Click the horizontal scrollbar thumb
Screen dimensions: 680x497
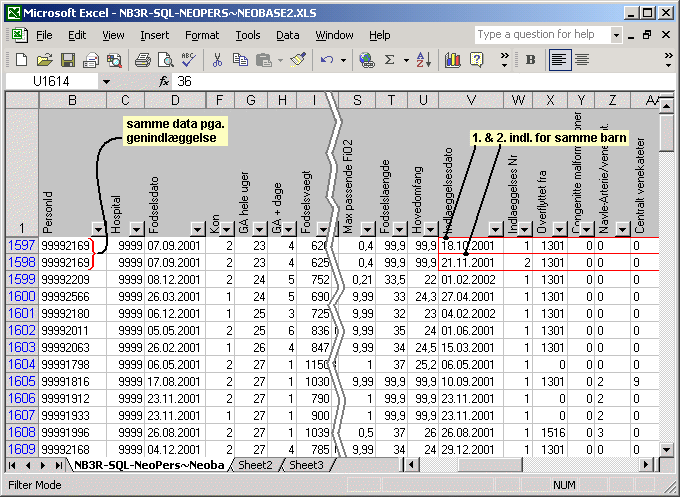click(490, 465)
